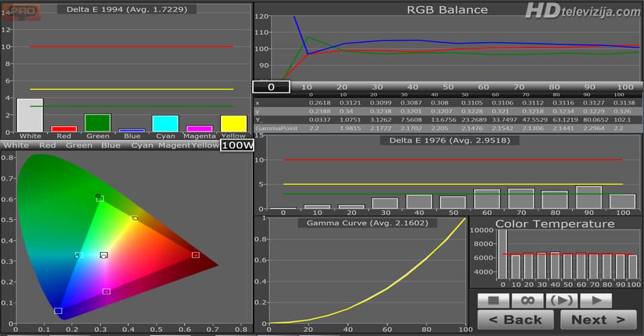Select Cyan in the color strip
Viewport: 644px width, 336px height.
click(x=142, y=145)
